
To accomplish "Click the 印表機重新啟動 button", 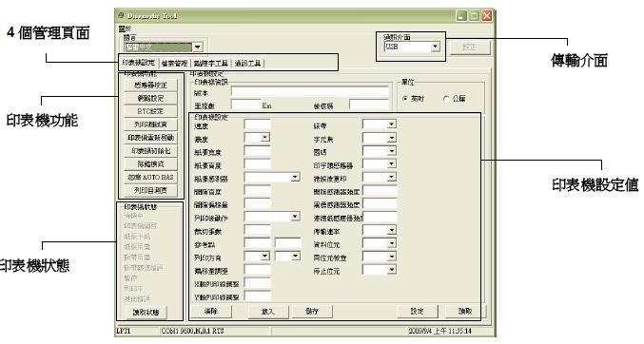I will click(150, 138).
